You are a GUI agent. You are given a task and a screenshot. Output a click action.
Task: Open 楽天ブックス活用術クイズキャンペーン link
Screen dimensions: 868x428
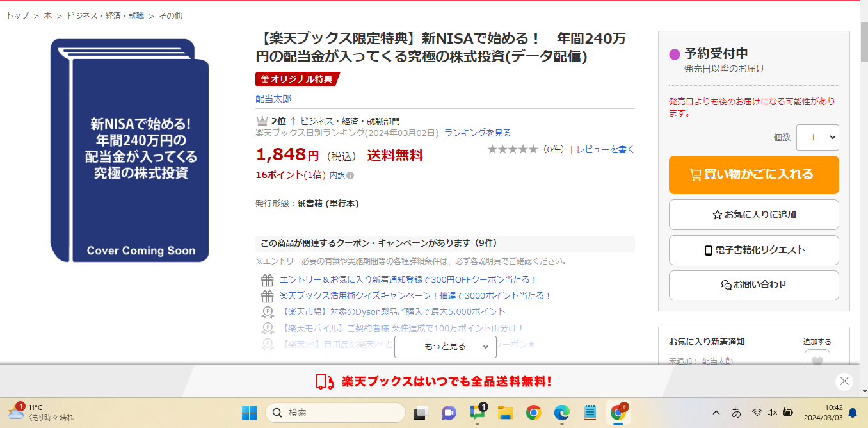coord(415,295)
